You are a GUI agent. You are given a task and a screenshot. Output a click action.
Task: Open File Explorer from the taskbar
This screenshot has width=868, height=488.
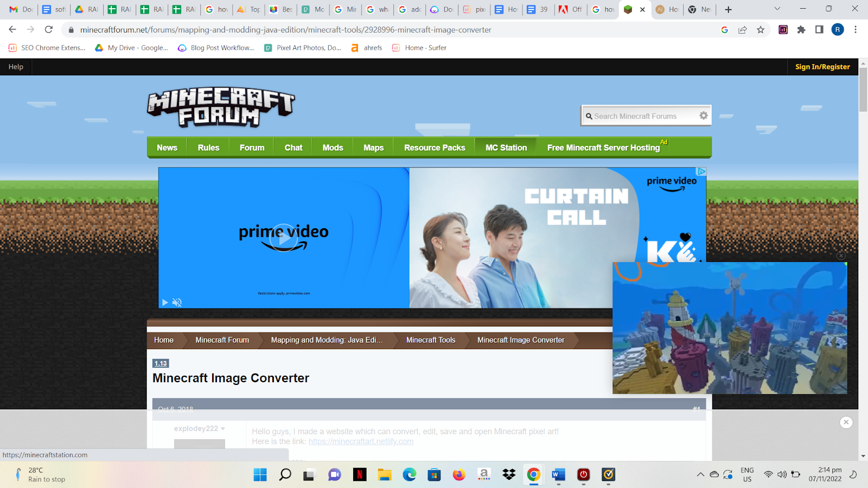385,475
